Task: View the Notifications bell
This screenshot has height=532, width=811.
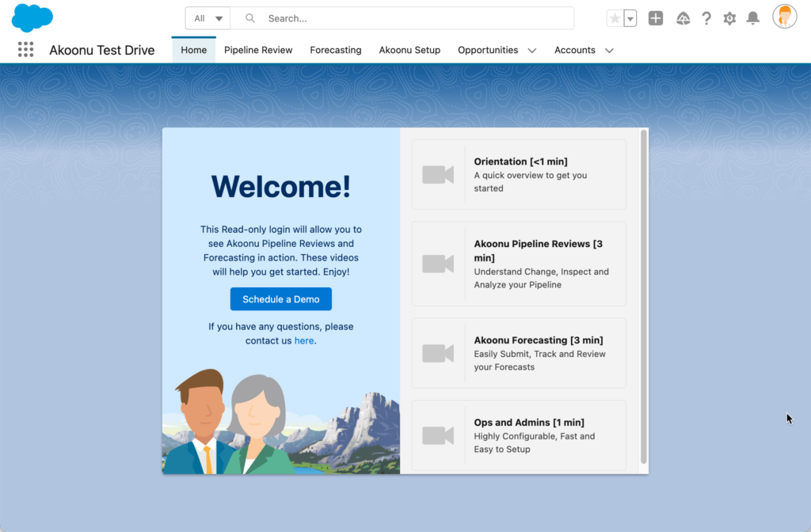Action: tap(753, 18)
